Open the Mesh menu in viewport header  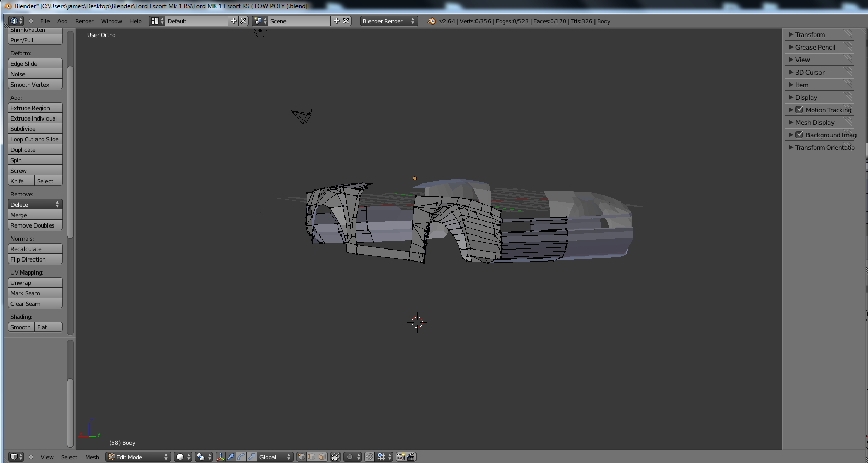[92, 457]
